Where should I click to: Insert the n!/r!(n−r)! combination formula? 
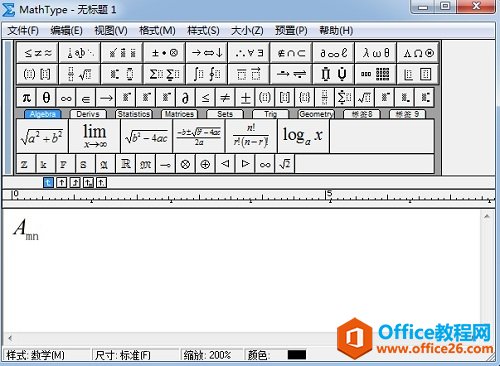(251, 136)
